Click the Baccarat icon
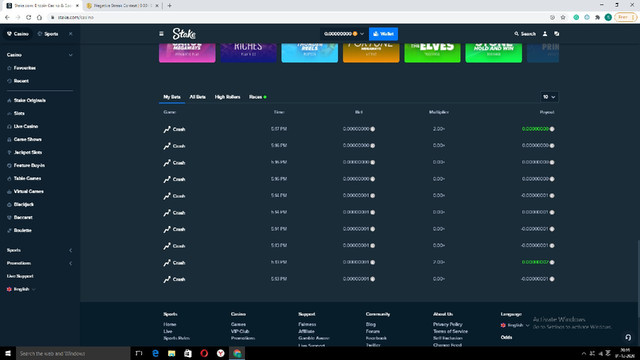 pos(9,218)
